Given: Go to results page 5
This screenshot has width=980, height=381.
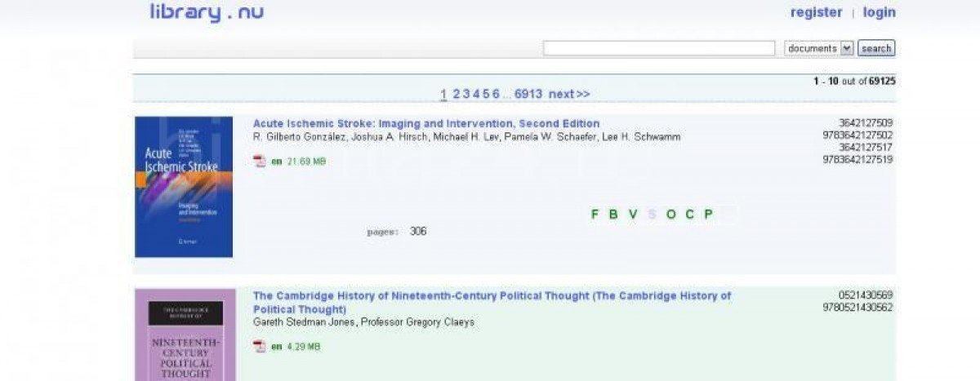Looking at the screenshot, I should tap(486, 94).
